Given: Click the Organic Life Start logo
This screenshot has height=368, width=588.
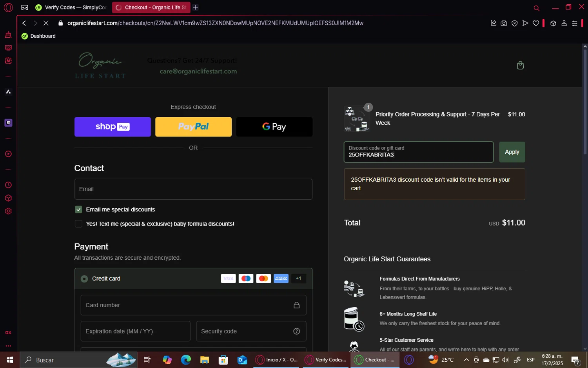Looking at the screenshot, I should pyautogui.click(x=100, y=66).
